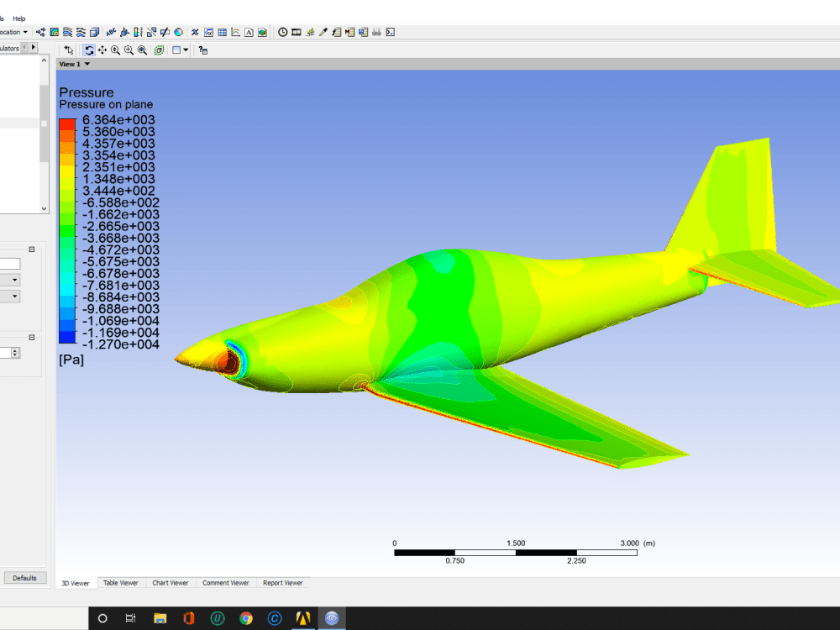The width and height of the screenshot is (840, 630).
Task: Activate the Rotate view tool
Action: pos(89,50)
